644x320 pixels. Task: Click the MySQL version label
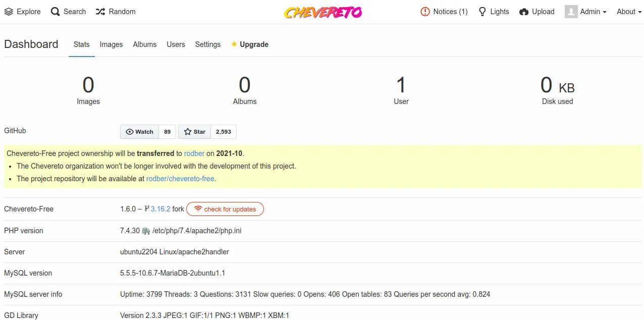click(x=28, y=273)
